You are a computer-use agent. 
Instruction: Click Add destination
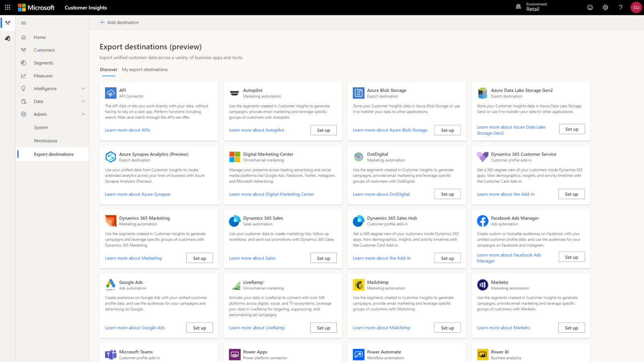(x=119, y=23)
